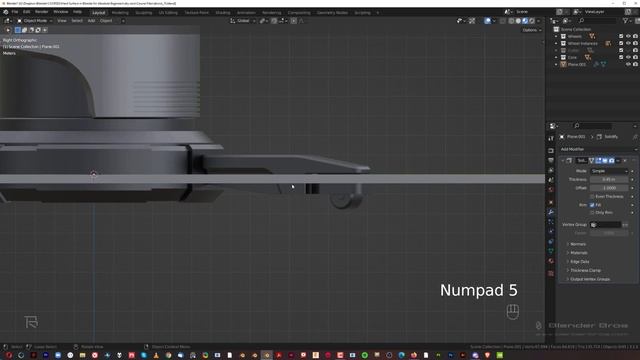Image resolution: width=640 pixels, height=360 pixels.
Task: Open the Object Constraints properties tab
Action: click(x=551, y=241)
